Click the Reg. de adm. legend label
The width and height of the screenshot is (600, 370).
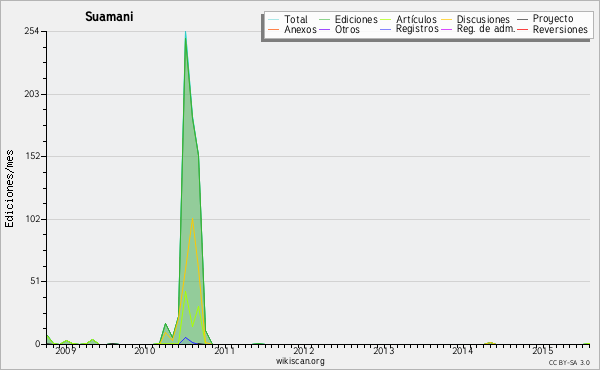(x=486, y=29)
